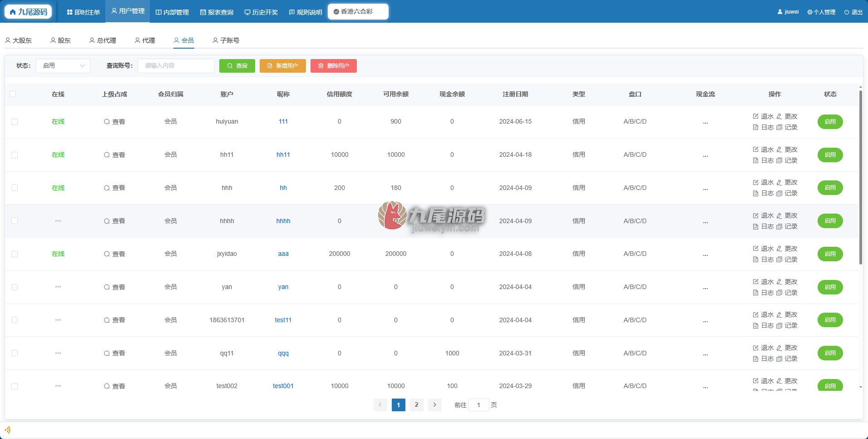Viewport: 868px width, 439px height.
Task: Click 退出 logout link
Action: (853, 12)
